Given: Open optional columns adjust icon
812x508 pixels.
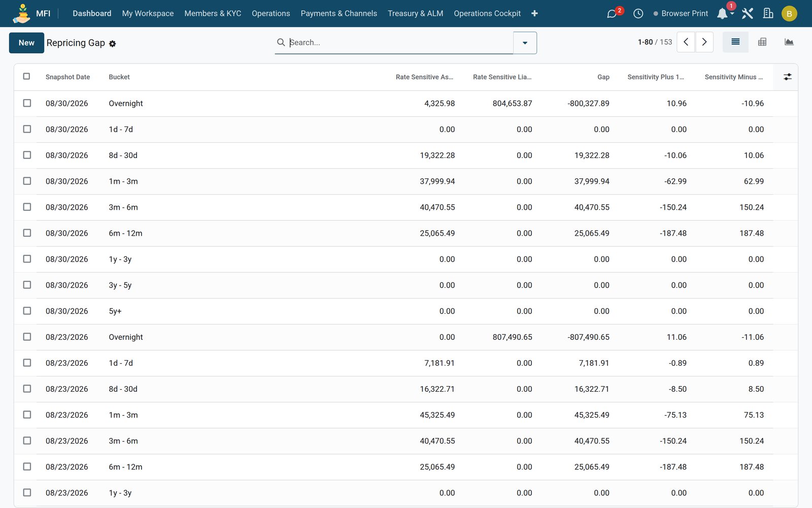Looking at the screenshot, I should [788, 77].
